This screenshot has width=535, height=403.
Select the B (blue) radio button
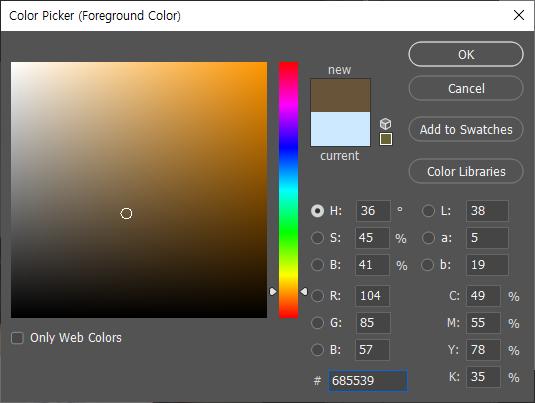pos(317,350)
